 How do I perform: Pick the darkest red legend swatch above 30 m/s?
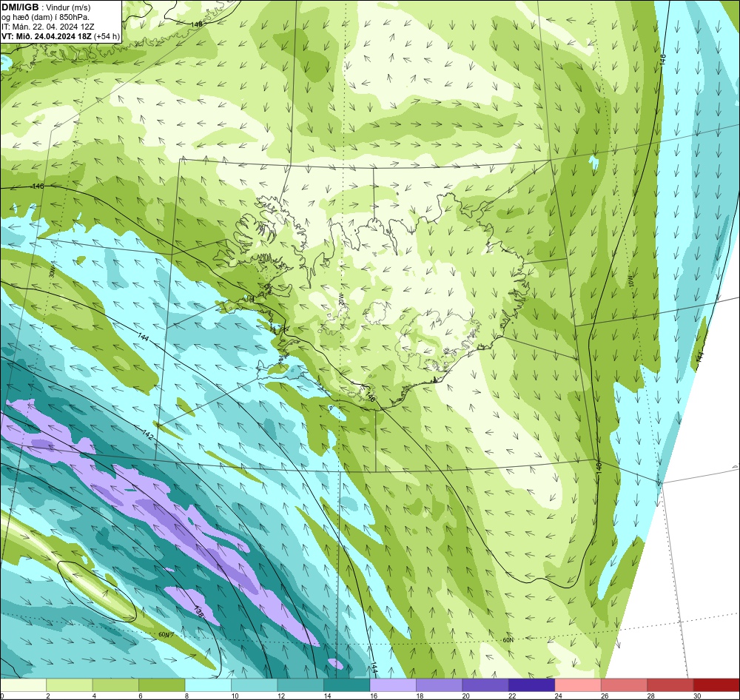716,685
